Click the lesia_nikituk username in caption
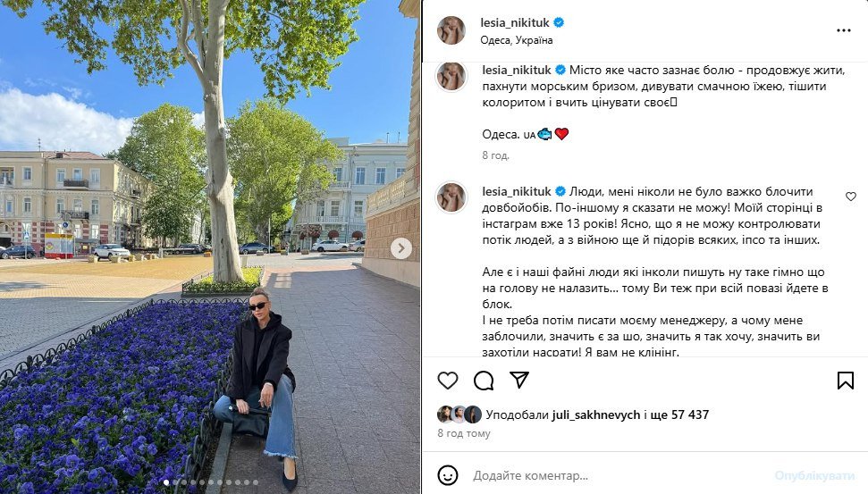The height and width of the screenshot is (494, 868). 517,71
